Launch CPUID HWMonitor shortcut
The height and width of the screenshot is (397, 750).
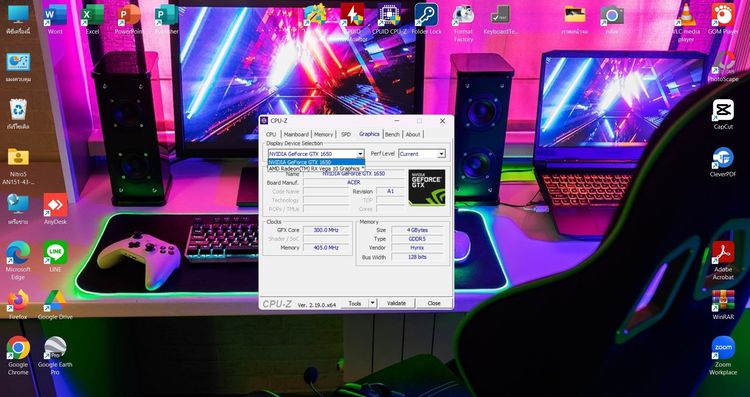(x=353, y=22)
